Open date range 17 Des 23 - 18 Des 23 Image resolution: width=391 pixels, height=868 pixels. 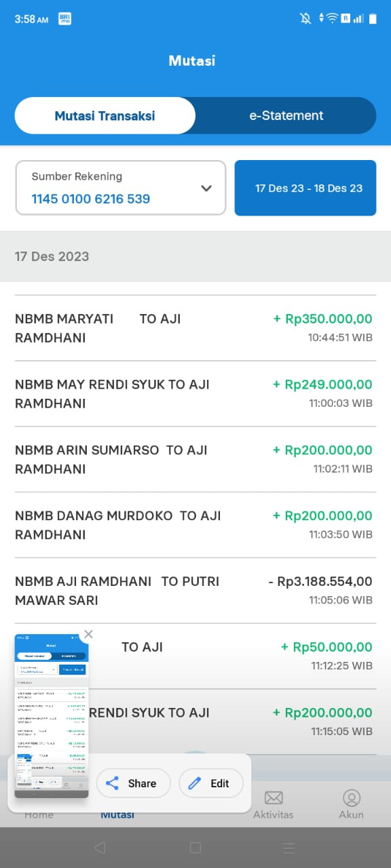point(305,188)
